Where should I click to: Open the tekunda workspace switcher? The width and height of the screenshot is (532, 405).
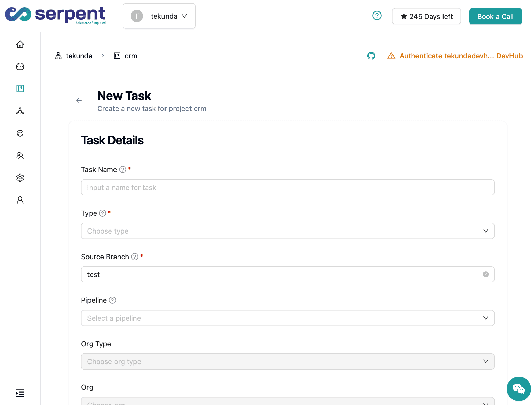159,16
